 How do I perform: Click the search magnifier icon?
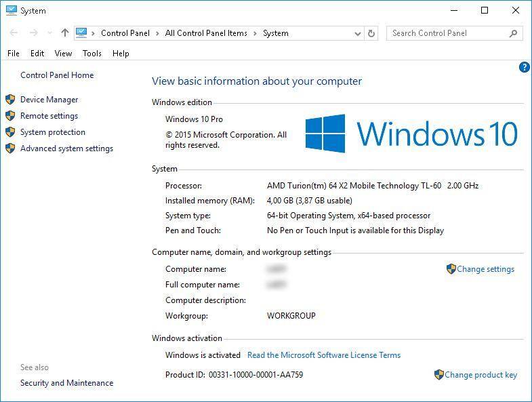pyautogui.click(x=513, y=33)
